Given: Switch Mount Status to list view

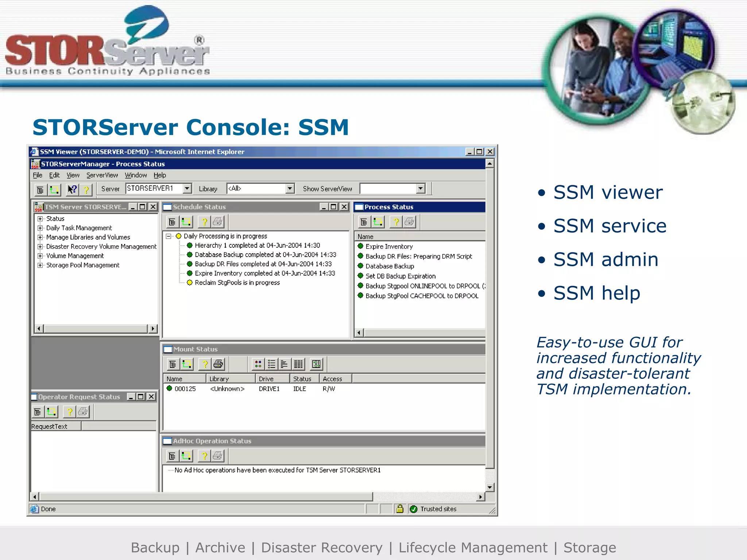Looking at the screenshot, I should [x=285, y=364].
